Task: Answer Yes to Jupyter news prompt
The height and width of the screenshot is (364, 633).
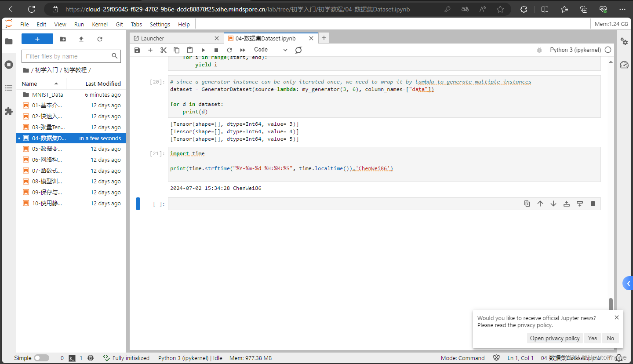Action: pos(593,338)
